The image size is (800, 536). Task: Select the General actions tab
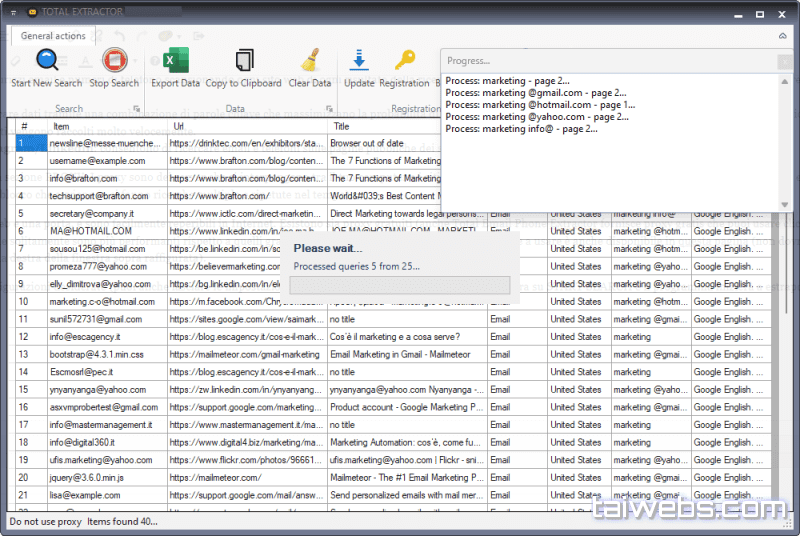click(53, 36)
